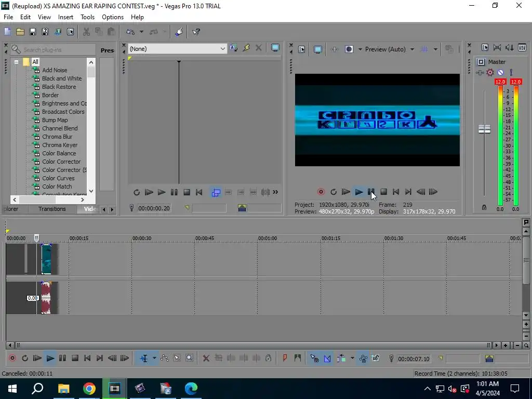The width and height of the screenshot is (532, 399).
Task: Click the Undo arrow icon
Action: click(x=130, y=32)
